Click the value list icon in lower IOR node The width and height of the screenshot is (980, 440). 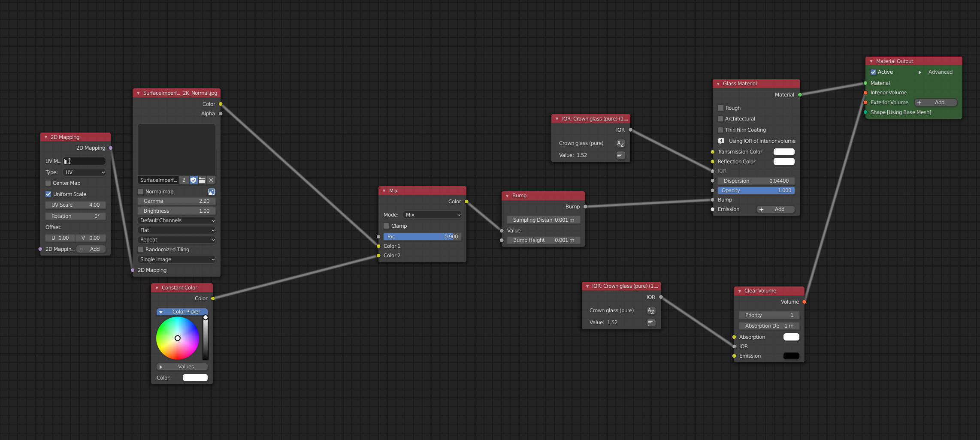(651, 322)
